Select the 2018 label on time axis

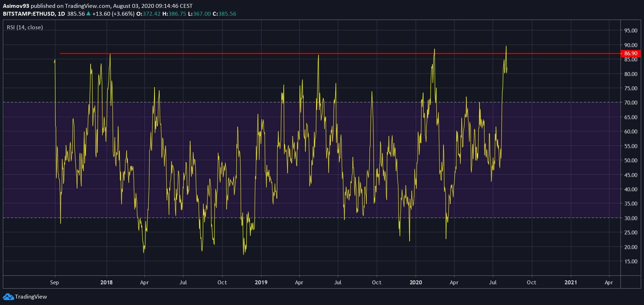pyautogui.click(x=106, y=282)
